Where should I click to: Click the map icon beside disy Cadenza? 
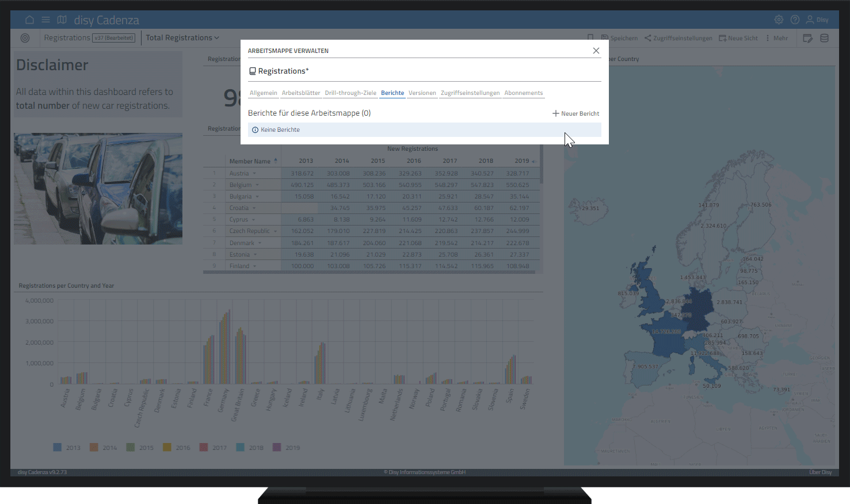62,20
